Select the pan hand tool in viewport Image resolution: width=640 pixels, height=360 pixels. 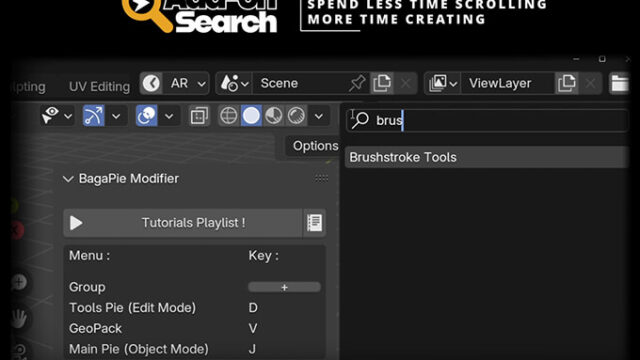coord(19,318)
